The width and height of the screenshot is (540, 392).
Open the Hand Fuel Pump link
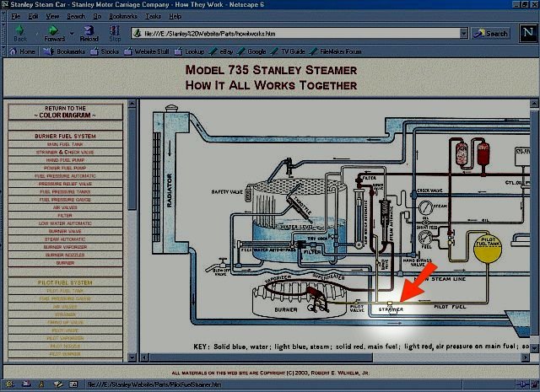pos(65,160)
